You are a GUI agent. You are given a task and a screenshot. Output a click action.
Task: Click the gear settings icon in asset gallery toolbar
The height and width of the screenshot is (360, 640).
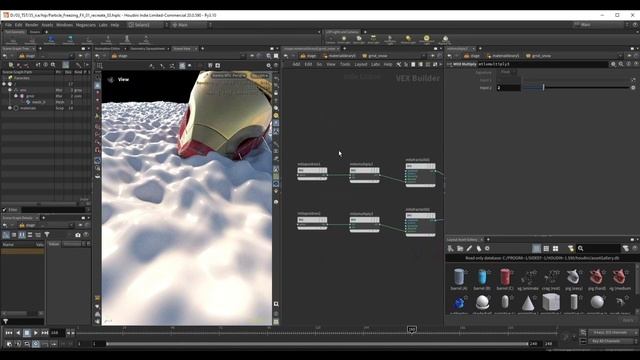(x=487, y=248)
